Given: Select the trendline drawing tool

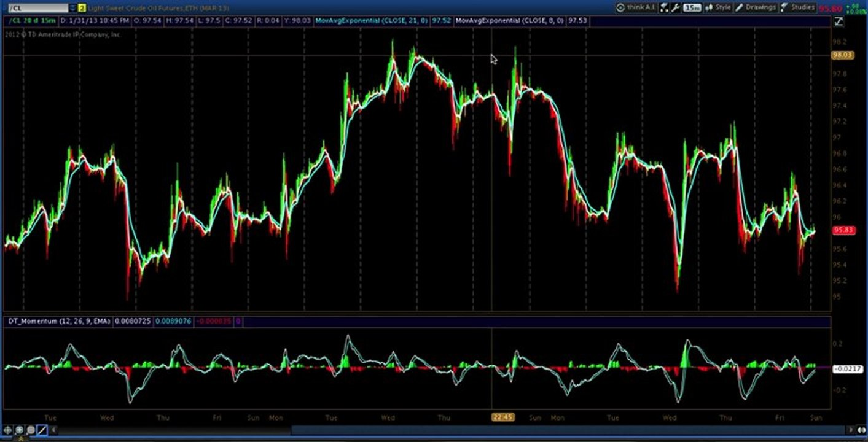Looking at the screenshot, I should tap(42, 430).
